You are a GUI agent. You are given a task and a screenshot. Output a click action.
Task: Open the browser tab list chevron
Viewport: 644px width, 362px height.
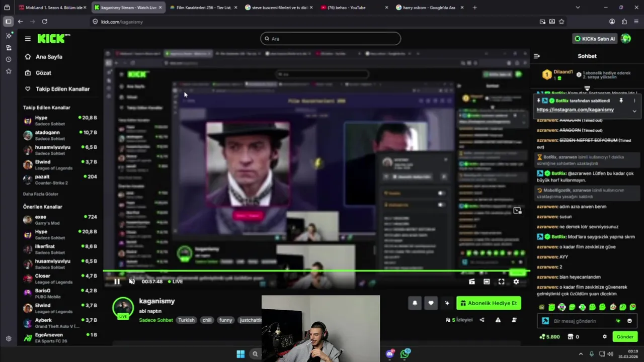pos(578,8)
